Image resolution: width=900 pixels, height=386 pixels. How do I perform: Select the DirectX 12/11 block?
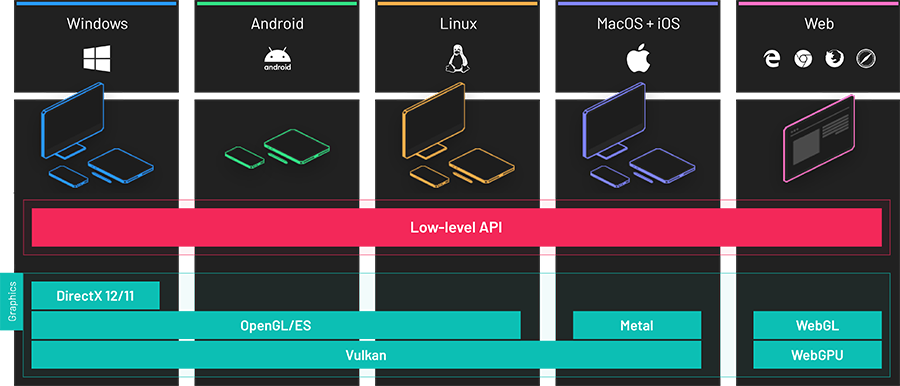pyautogui.click(x=95, y=296)
